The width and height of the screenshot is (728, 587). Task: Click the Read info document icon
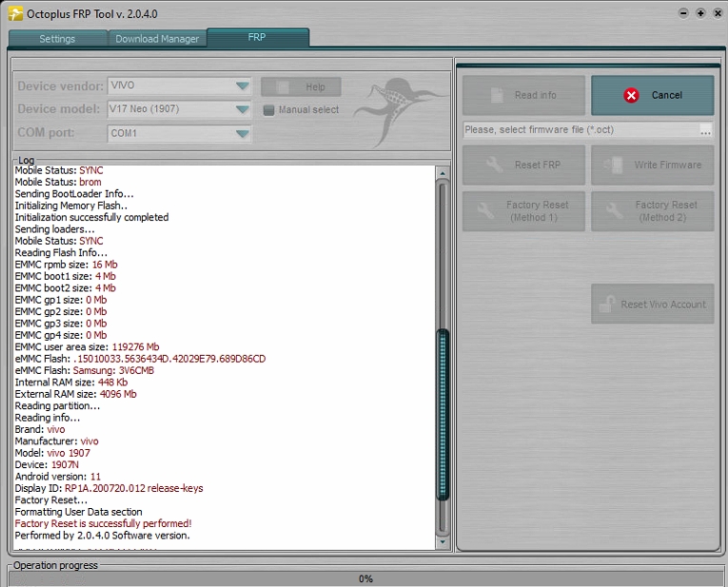[497, 95]
